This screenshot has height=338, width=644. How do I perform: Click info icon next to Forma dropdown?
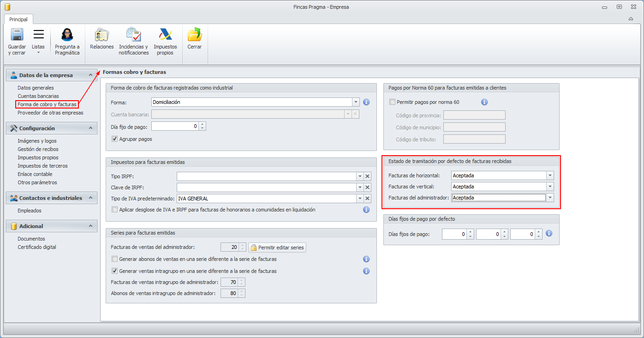[367, 102]
